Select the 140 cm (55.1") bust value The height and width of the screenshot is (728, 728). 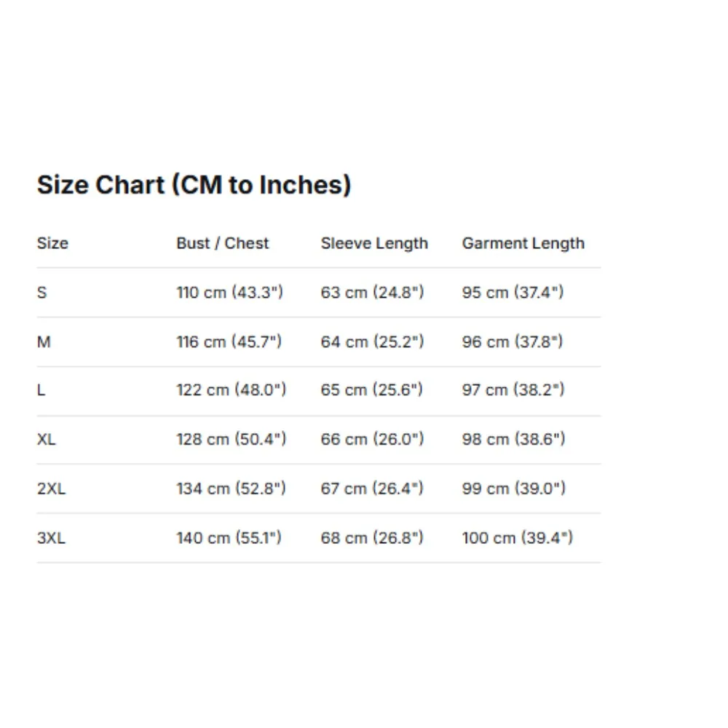click(229, 538)
